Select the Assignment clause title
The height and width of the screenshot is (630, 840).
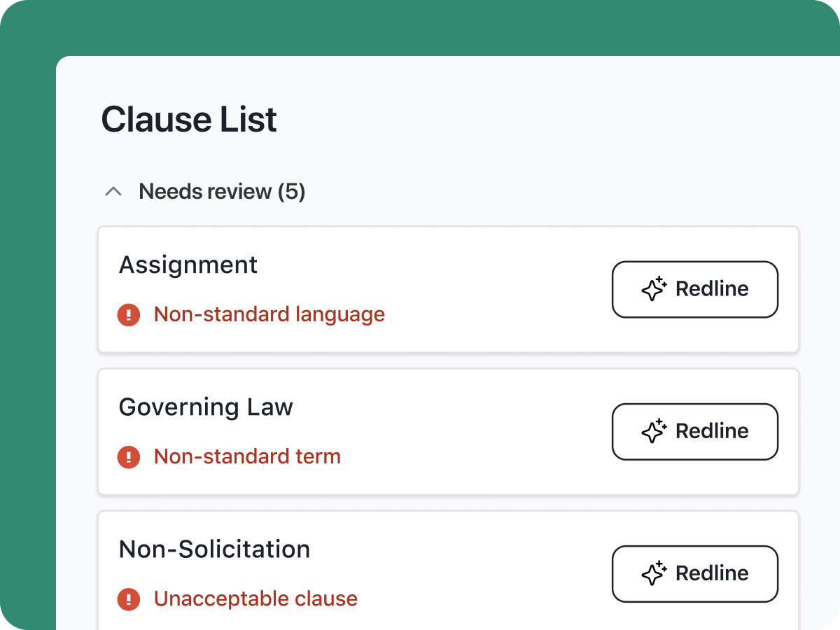click(x=188, y=265)
